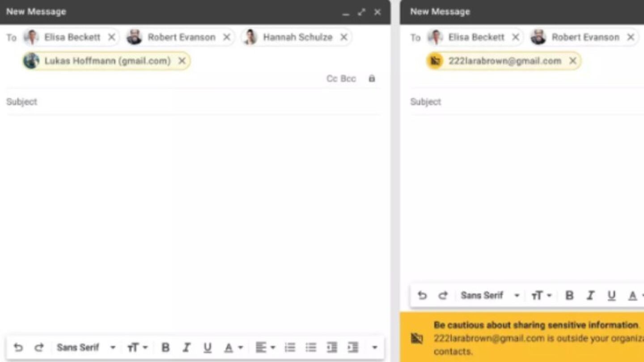Toggle italic in right message toolbar
Image resolution: width=644 pixels, height=362 pixels.
(590, 295)
